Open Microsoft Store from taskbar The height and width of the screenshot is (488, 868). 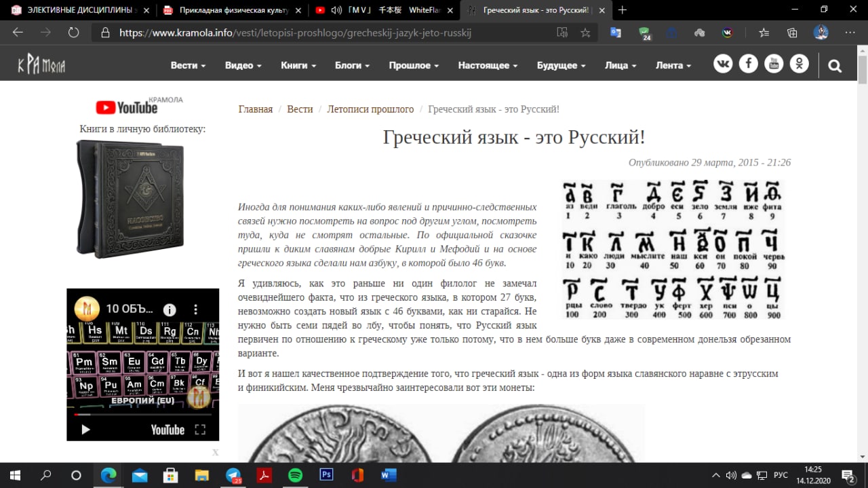(x=170, y=475)
